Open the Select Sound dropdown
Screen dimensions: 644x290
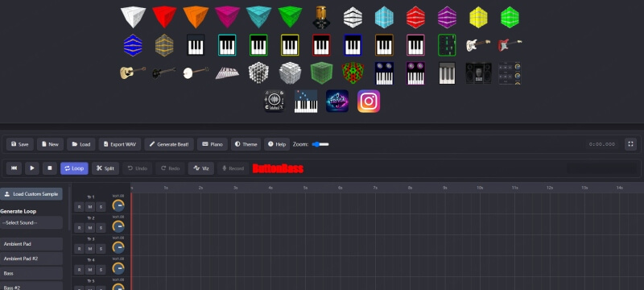coord(31,222)
